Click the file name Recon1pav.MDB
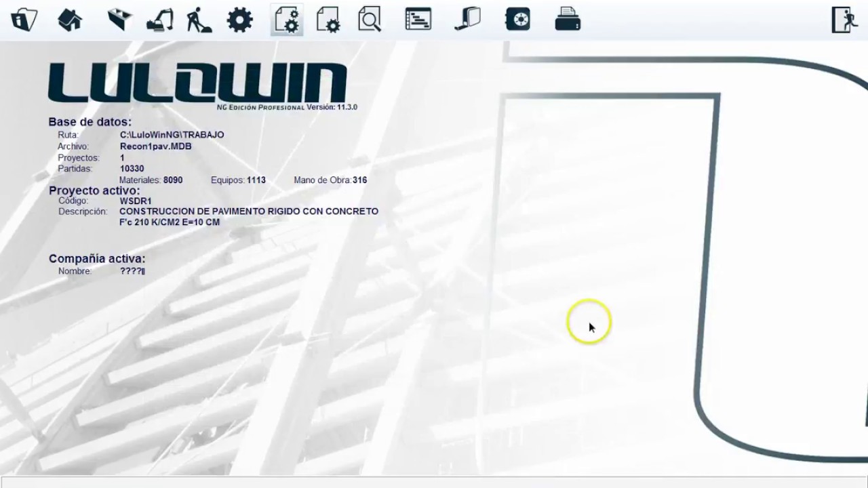868x488 pixels. click(155, 146)
